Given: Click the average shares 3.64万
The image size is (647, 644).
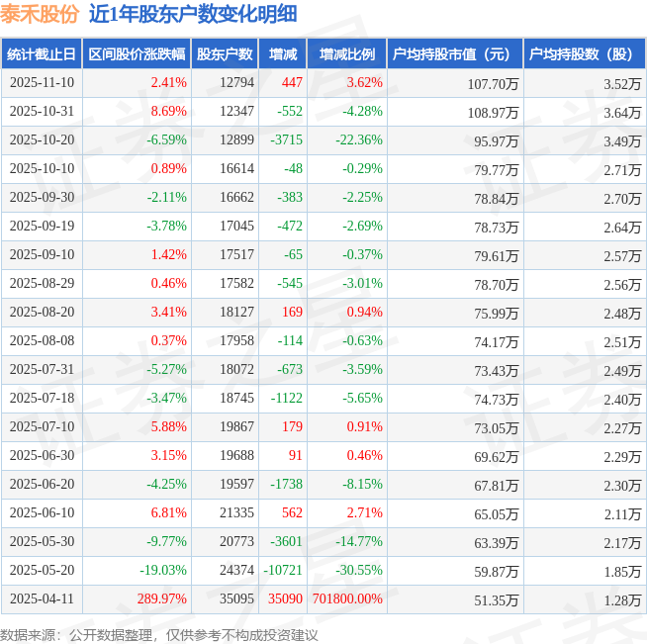Looking at the screenshot, I should pyautogui.click(x=622, y=113).
